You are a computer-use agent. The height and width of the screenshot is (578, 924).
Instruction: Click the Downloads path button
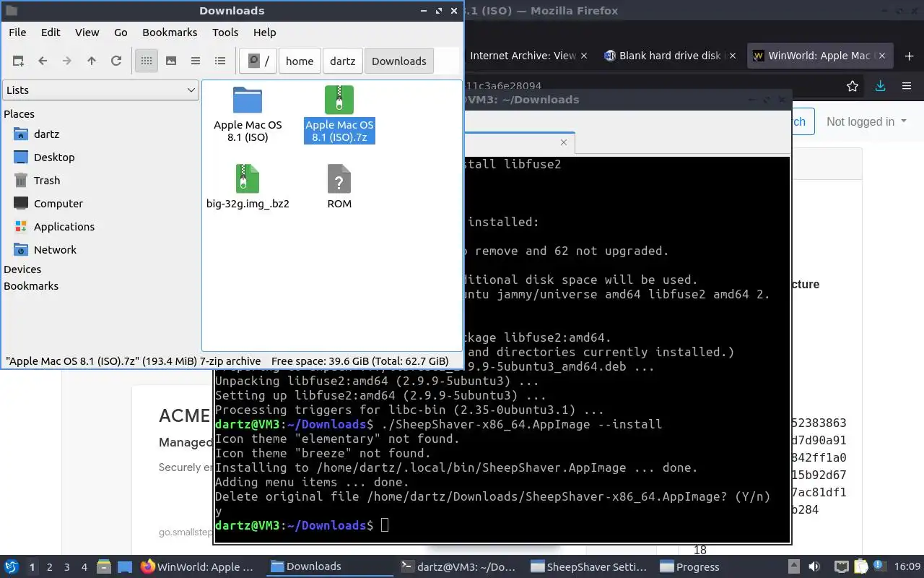(x=398, y=61)
